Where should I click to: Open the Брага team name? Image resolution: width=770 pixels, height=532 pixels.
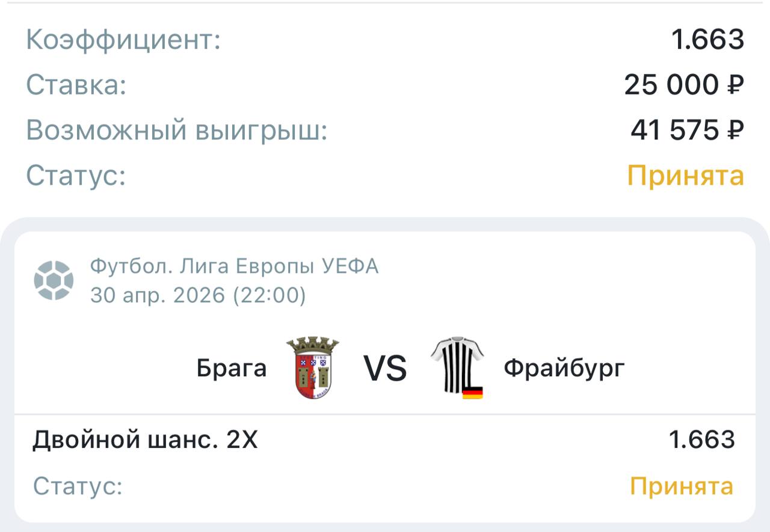(x=232, y=368)
